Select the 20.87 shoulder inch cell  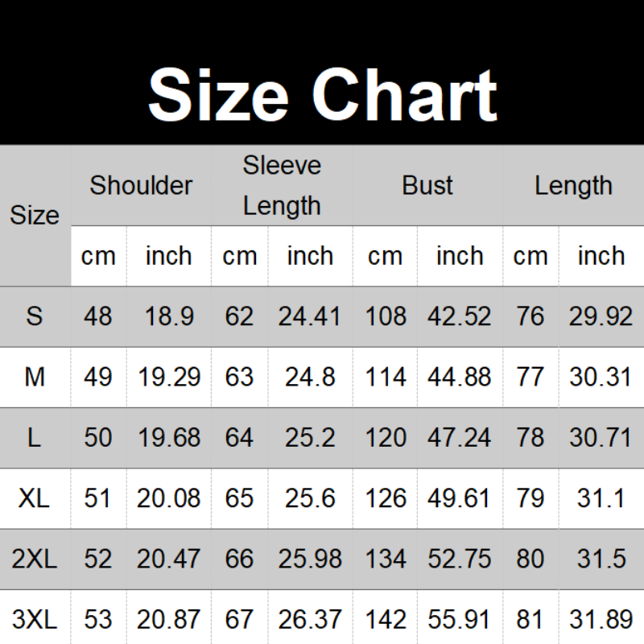click(169, 619)
